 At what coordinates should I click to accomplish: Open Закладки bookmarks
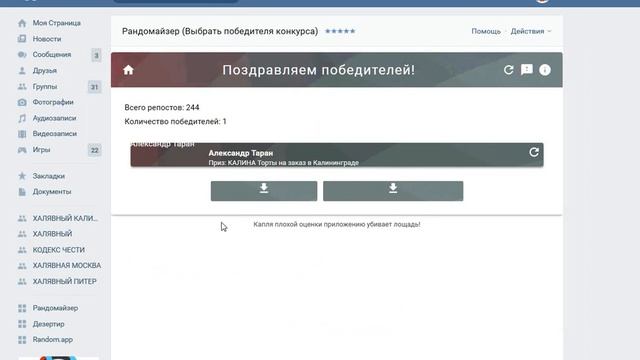click(x=49, y=176)
